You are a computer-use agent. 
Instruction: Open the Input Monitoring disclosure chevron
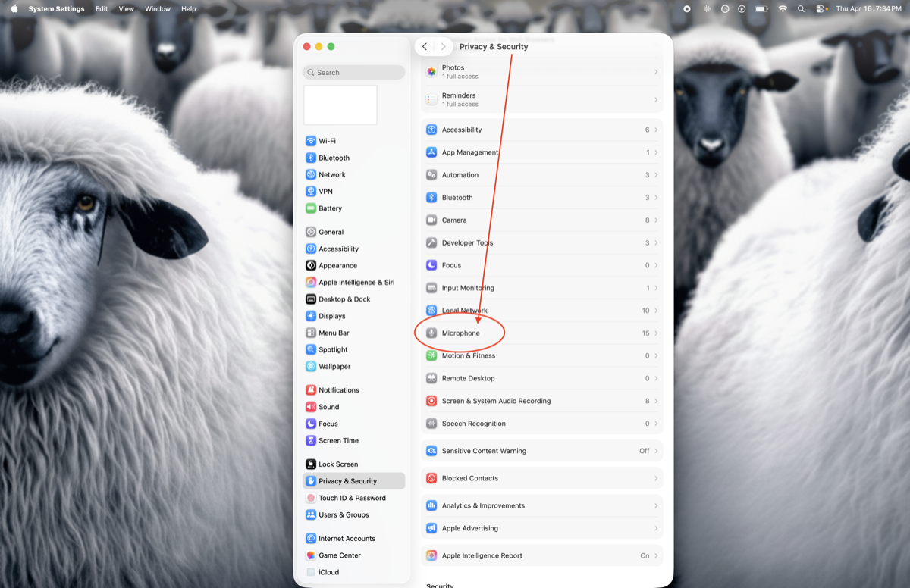[657, 287]
